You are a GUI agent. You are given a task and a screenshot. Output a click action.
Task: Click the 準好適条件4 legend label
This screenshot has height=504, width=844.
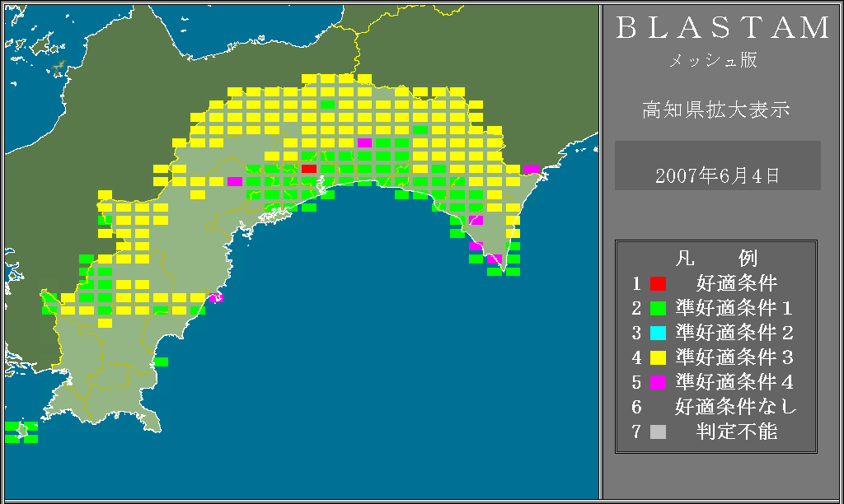pyautogui.click(x=734, y=382)
